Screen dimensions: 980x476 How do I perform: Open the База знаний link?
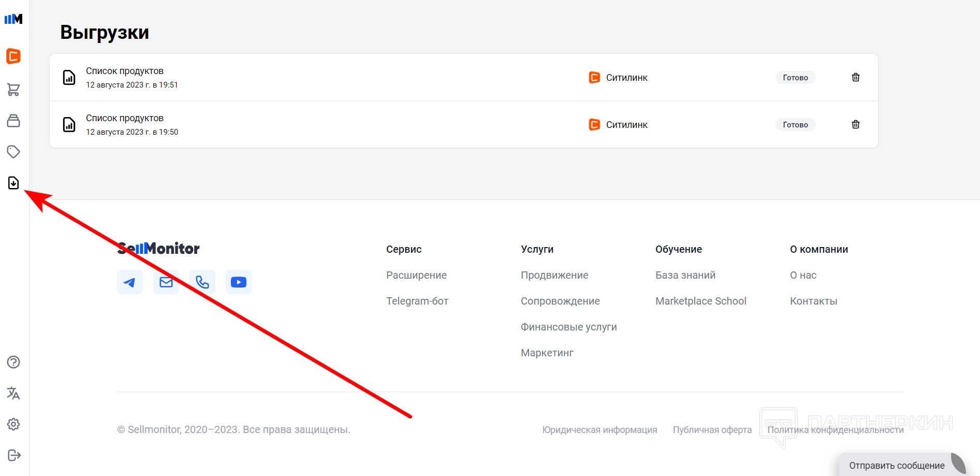click(685, 275)
